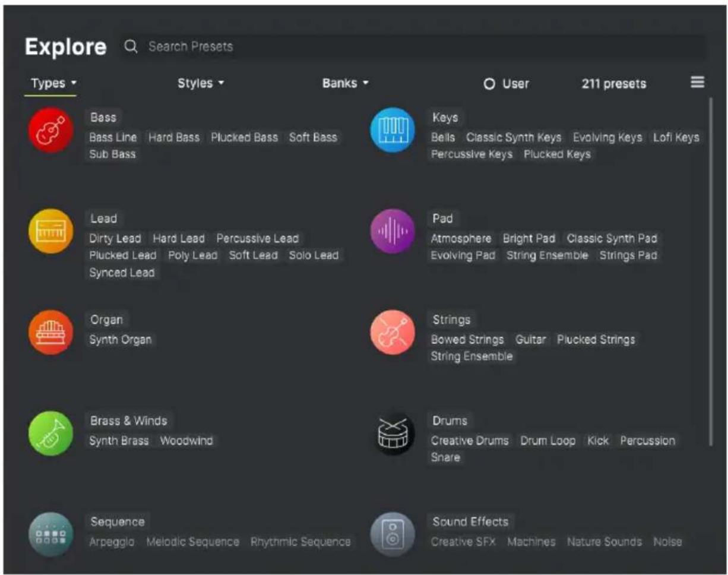Select the Brass & Winds type tag

pos(129,421)
